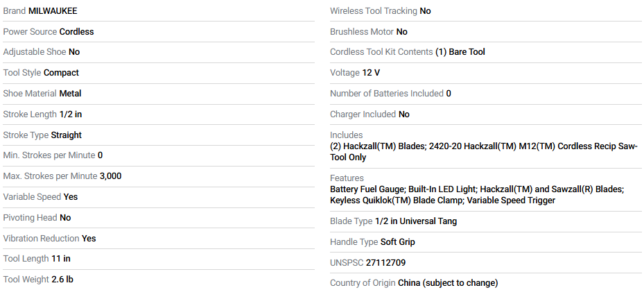Viewport: 644px width, 290px height.
Task: Click the Max. Strokes per Minute 3,000 value
Action: pos(110,176)
